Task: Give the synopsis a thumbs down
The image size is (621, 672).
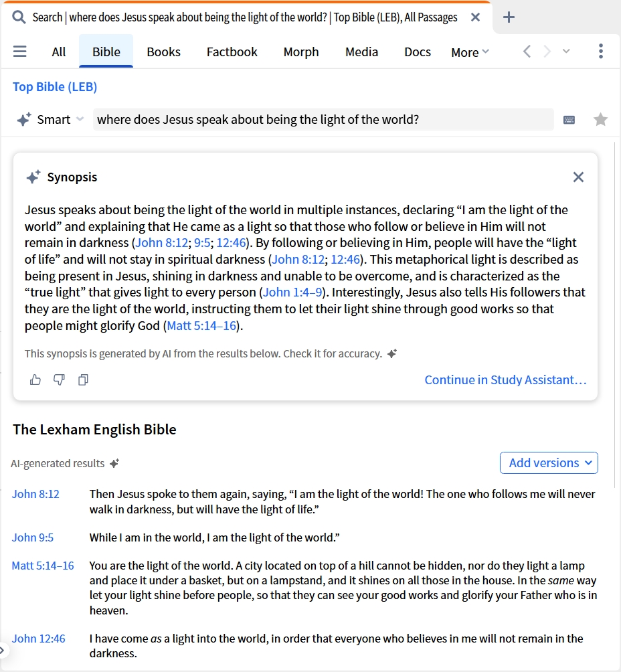Action: tap(59, 380)
